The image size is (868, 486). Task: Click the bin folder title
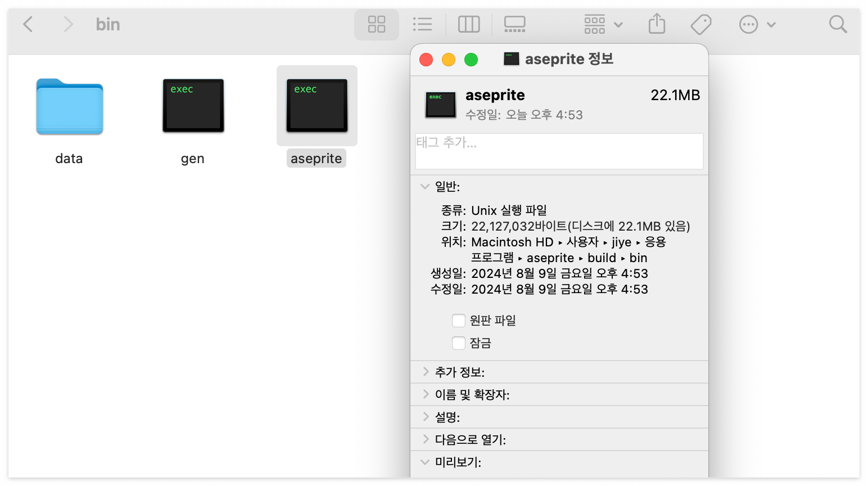pyautogui.click(x=108, y=24)
